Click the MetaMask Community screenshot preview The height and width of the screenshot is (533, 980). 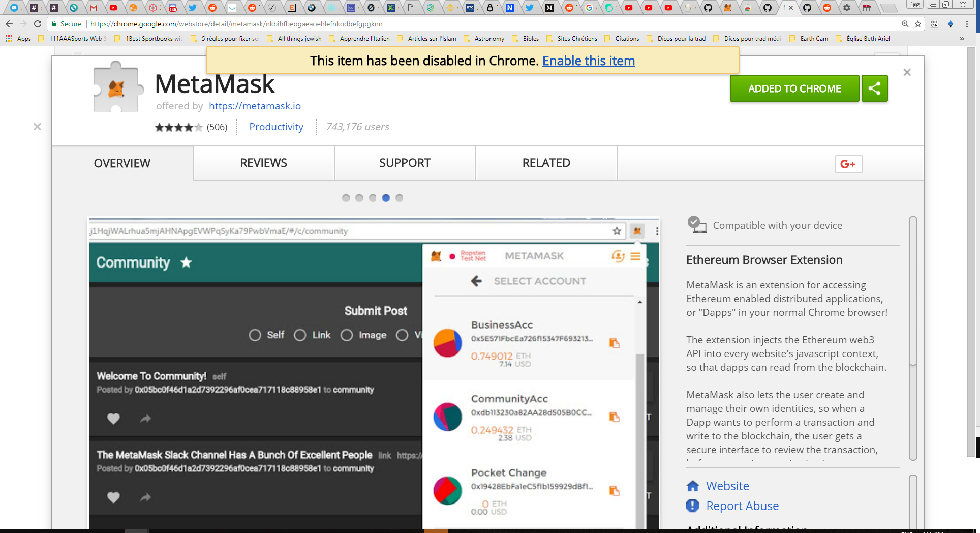(x=374, y=373)
